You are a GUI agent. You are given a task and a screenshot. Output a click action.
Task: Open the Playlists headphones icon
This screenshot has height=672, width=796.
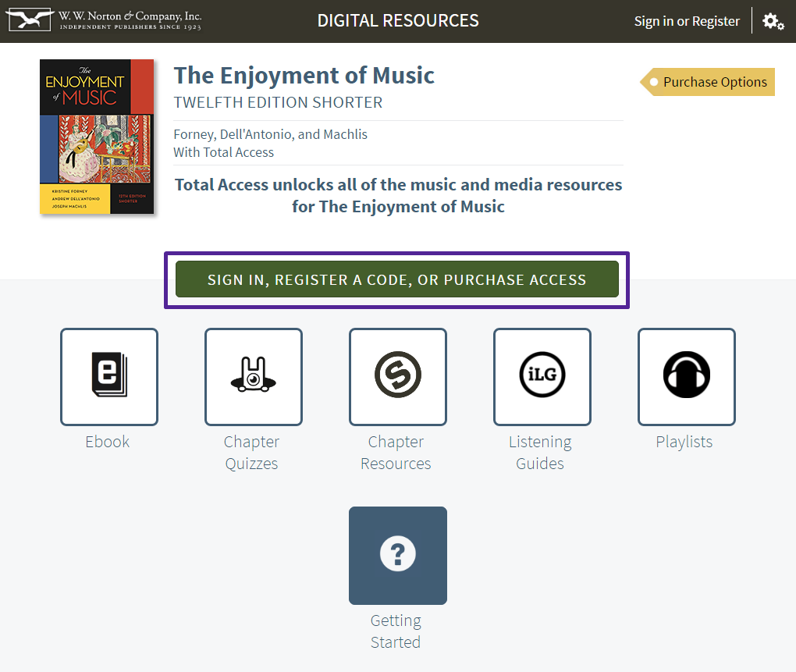coord(686,377)
